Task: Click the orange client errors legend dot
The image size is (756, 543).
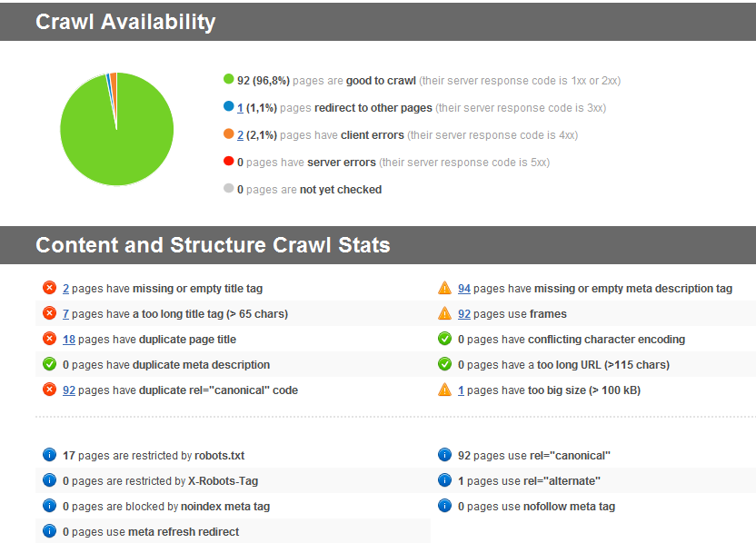Action: pos(228,134)
